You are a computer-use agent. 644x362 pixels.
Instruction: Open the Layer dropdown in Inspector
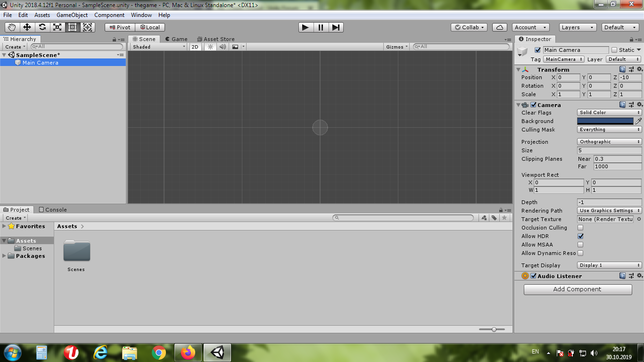point(624,59)
